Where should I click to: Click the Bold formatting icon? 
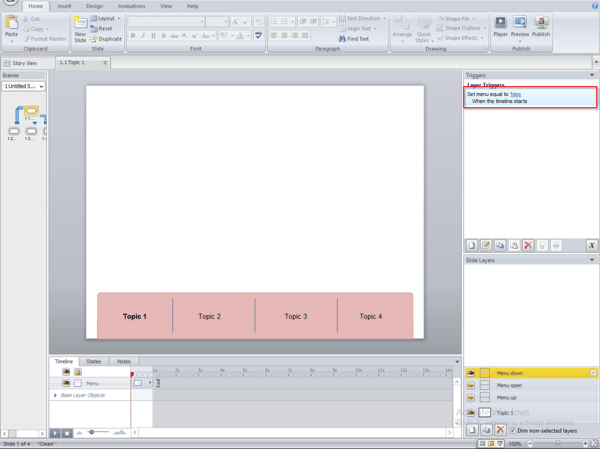[133, 36]
